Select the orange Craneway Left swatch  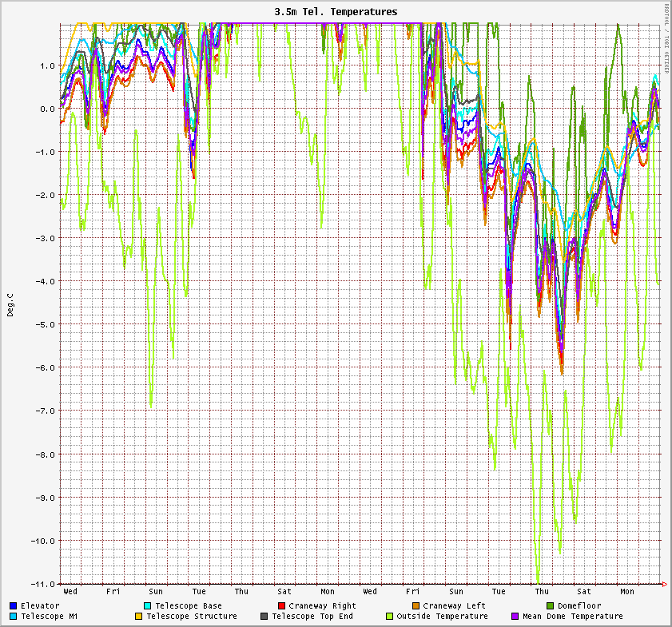point(416,606)
